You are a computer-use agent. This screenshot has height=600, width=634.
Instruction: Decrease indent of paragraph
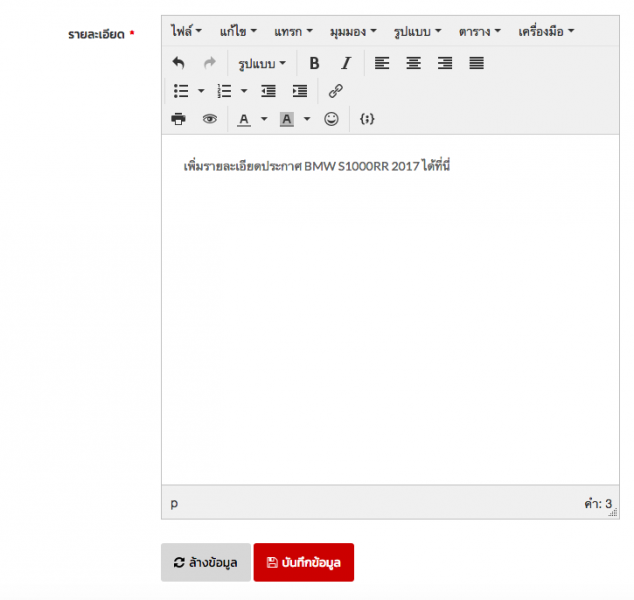[268, 91]
